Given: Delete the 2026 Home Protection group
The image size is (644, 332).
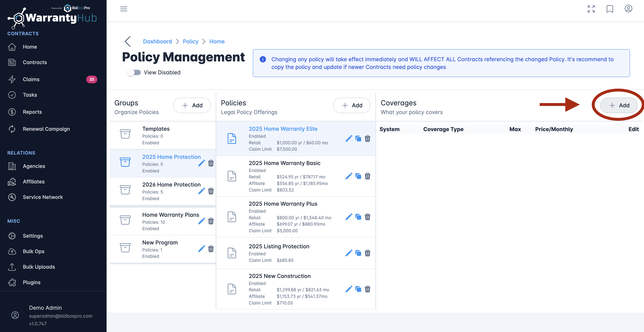Looking at the screenshot, I should coord(211,191).
